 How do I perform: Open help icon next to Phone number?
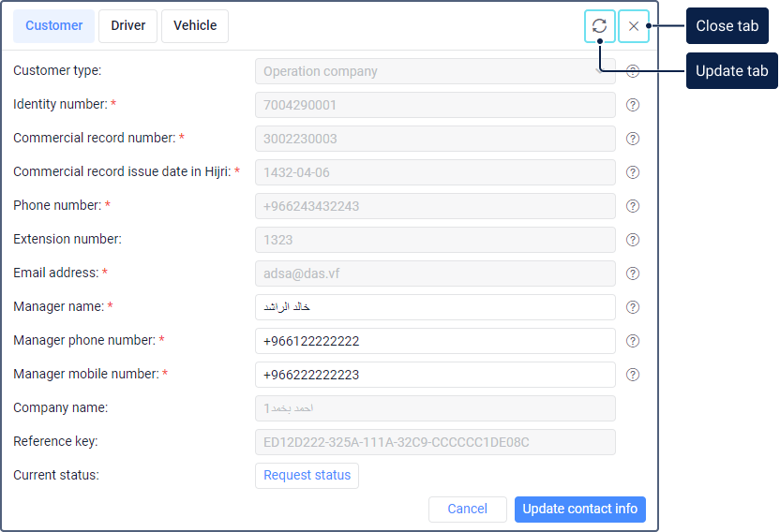(633, 206)
